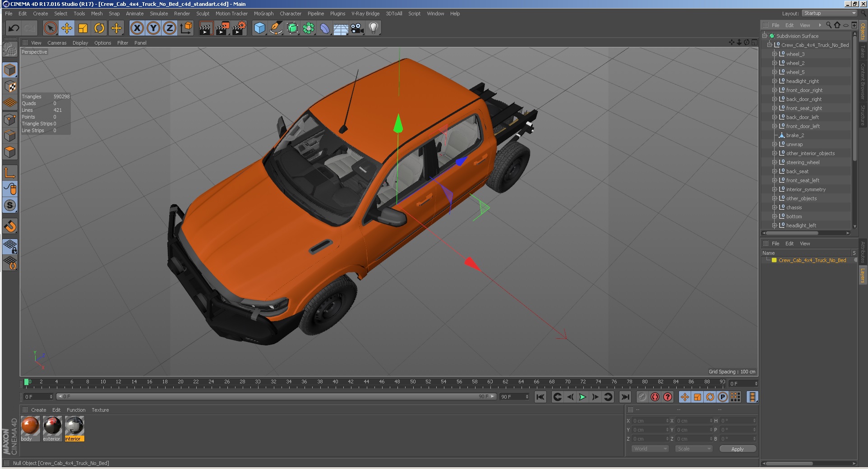Play the animation forward
Viewport: 868px width, 469px height.
(582, 397)
